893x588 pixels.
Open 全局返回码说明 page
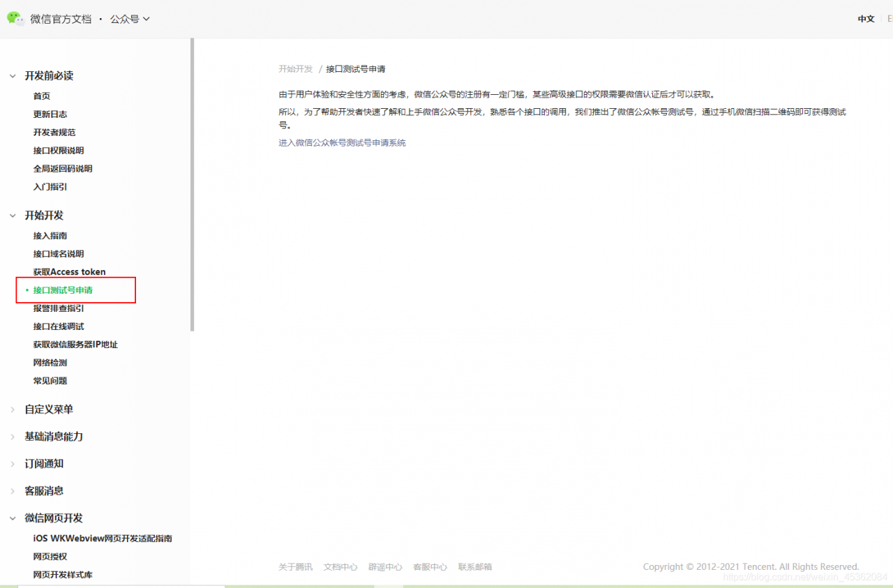click(63, 169)
